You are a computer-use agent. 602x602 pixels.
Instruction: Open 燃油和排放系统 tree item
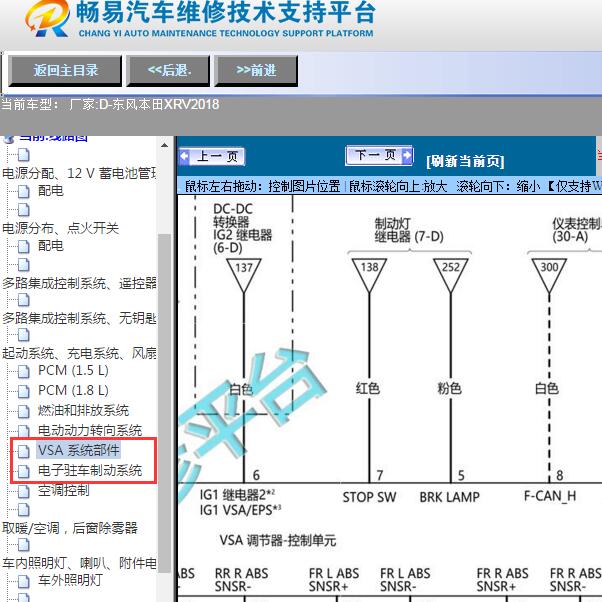click(x=83, y=410)
